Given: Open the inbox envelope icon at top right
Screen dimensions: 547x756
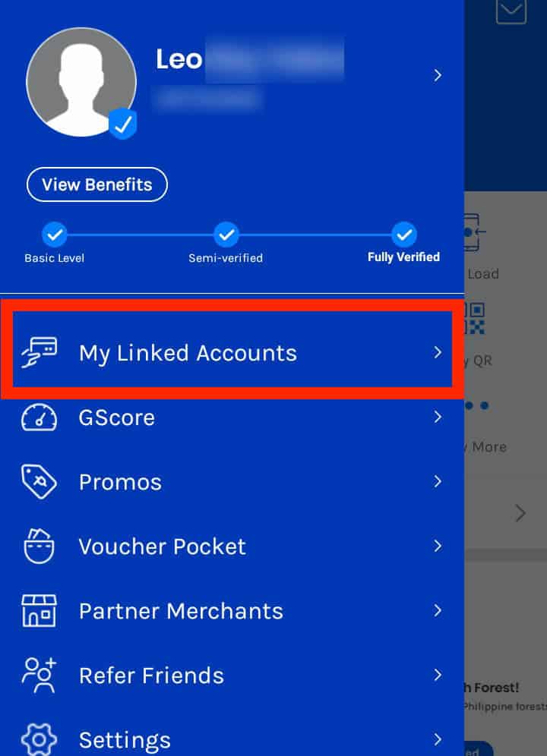Looking at the screenshot, I should click(x=511, y=11).
